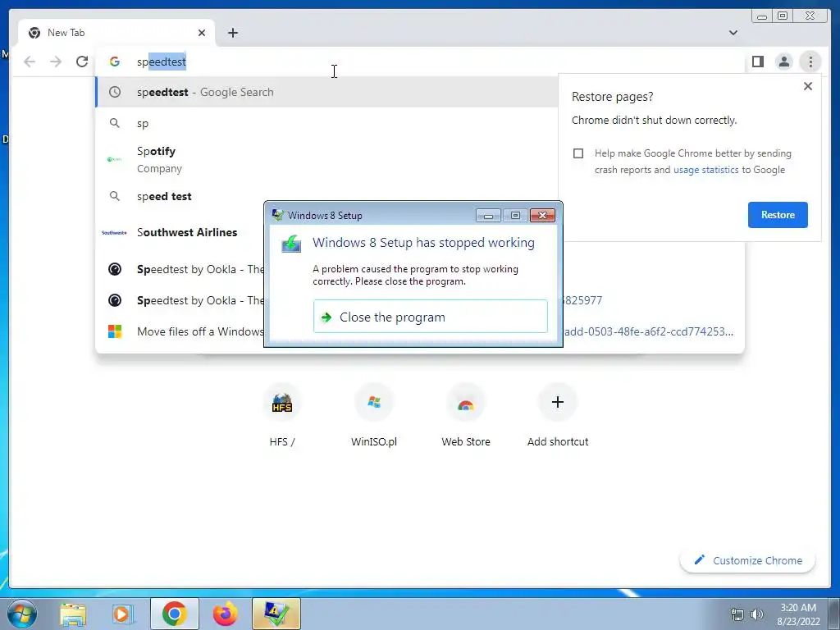Click the volume speaker tray icon
840x630 pixels.
click(757, 614)
